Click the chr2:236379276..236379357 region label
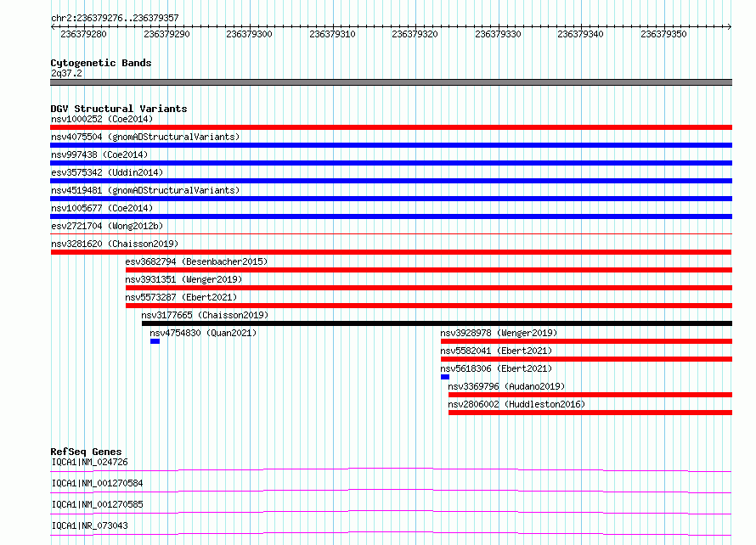The width and height of the screenshot is (756, 545). pos(115,19)
